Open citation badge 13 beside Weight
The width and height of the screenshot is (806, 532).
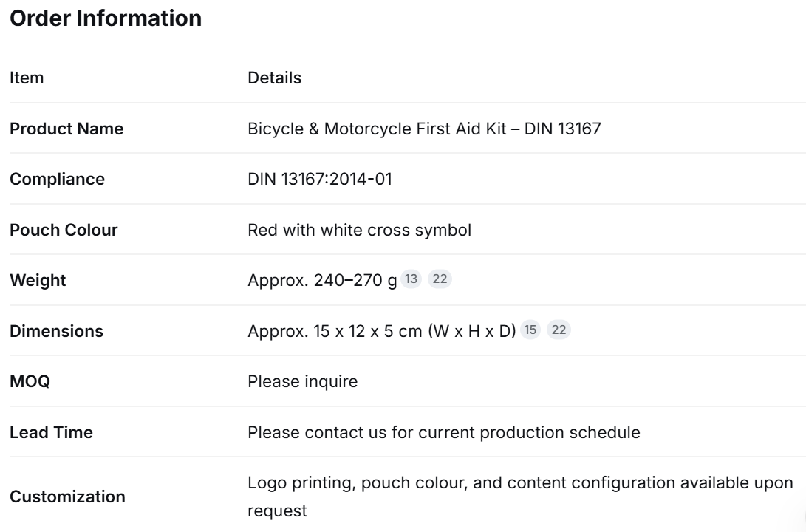coord(411,279)
